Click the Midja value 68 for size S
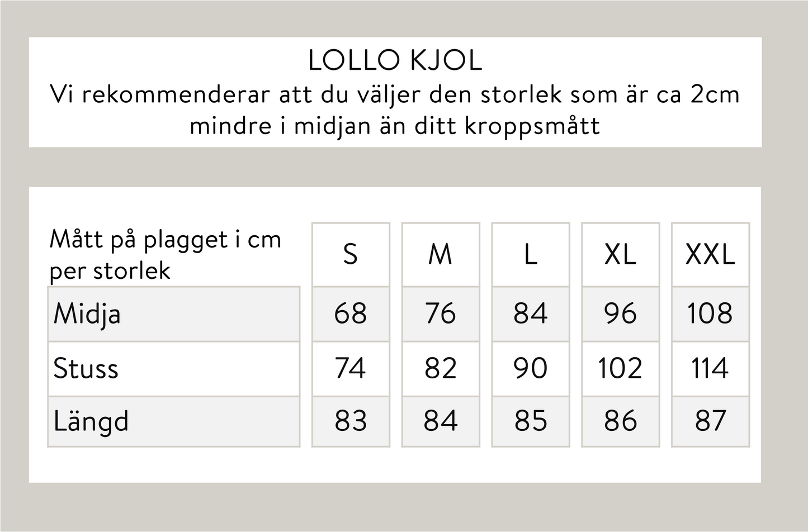 (351, 313)
